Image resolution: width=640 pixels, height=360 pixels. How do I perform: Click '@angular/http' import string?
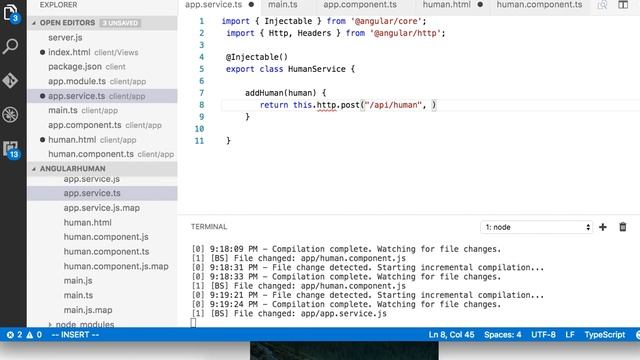pyautogui.click(x=405, y=33)
